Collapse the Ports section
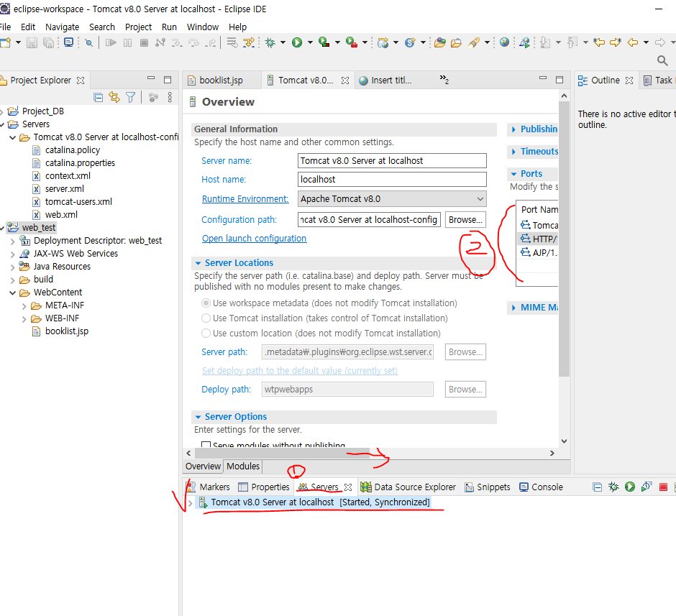This screenshot has width=676, height=616. tap(513, 174)
